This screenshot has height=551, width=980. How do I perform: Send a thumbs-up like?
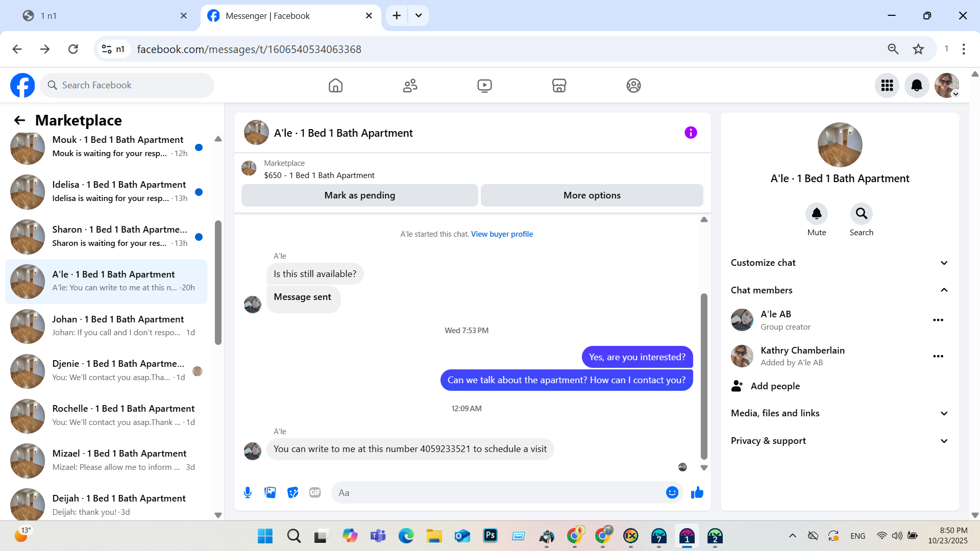pyautogui.click(x=697, y=492)
